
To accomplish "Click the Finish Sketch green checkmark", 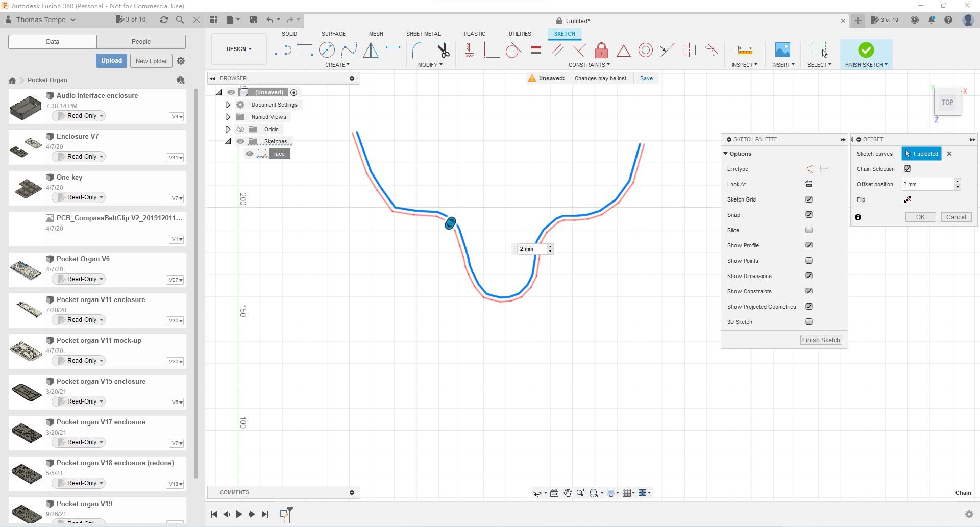I will pos(866,50).
